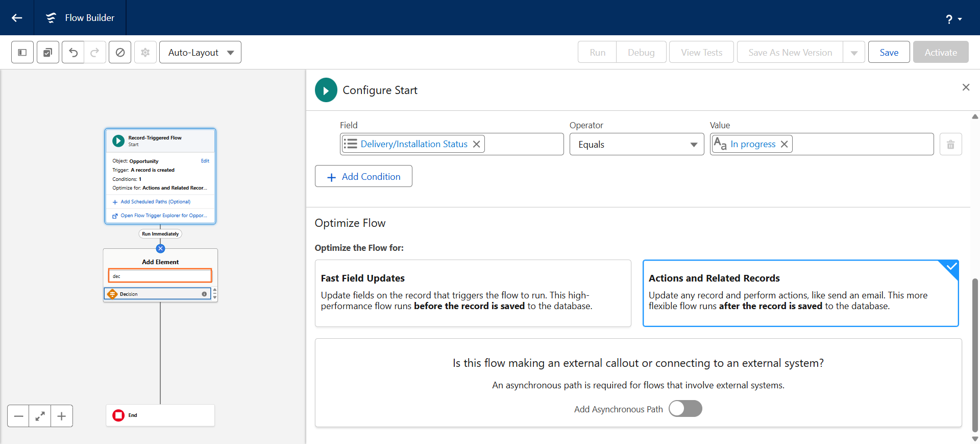Click the Add Element list scroll arrows
980x444 pixels.
[215, 294]
